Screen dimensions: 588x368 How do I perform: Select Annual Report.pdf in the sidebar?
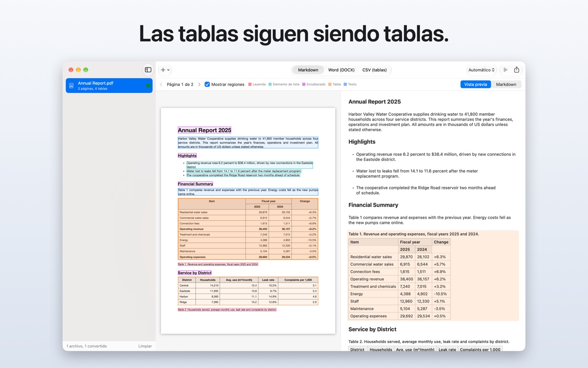coord(109,85)
